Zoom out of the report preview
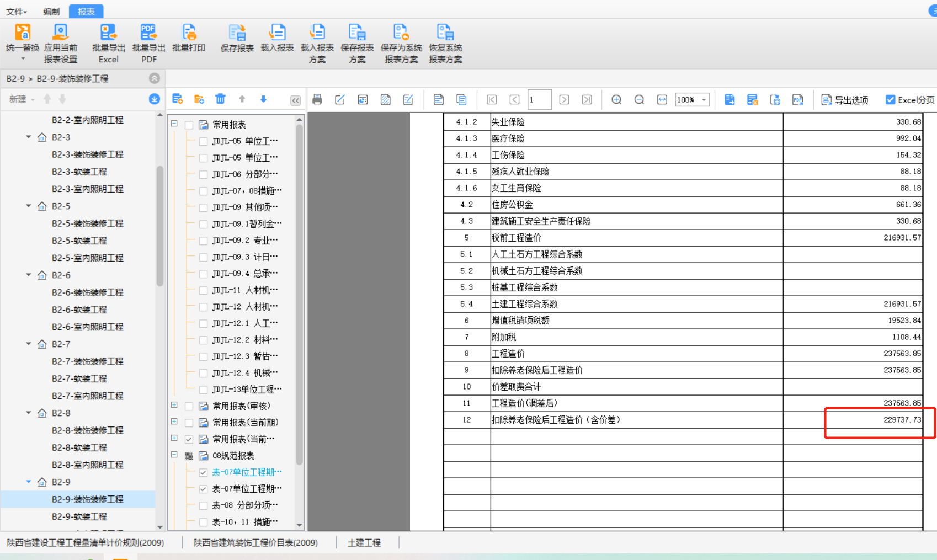Screen dimensions: 937x560 pyautogui.click(x=639, y=100)
